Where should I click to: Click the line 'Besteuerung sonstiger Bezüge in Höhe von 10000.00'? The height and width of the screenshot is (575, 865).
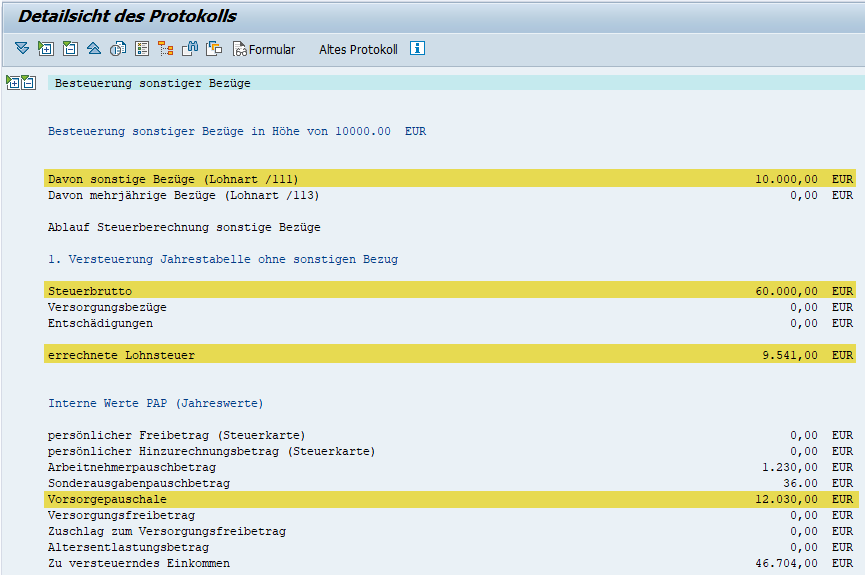click(237, 131)
